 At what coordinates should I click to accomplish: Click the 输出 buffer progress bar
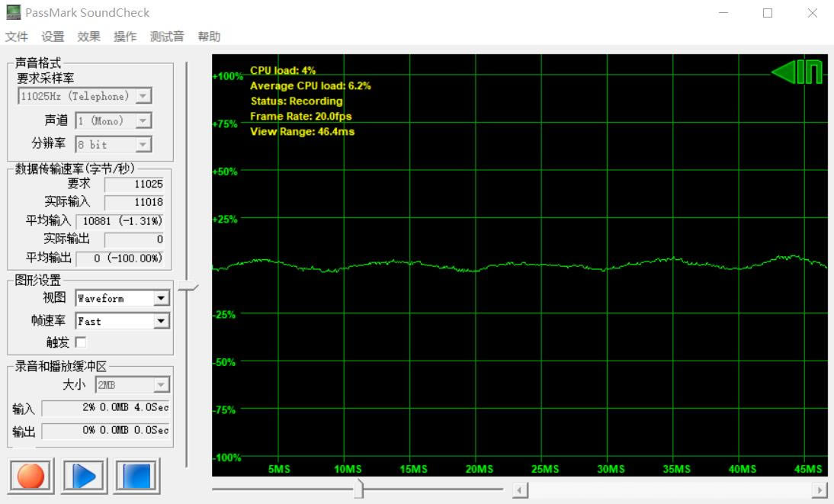(105, 431)
